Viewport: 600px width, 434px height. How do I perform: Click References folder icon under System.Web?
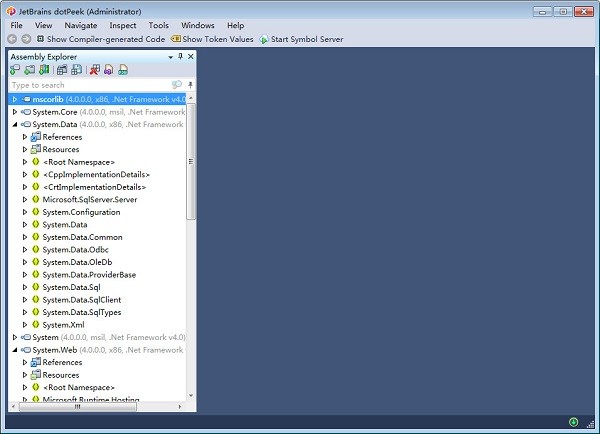coord(36,362)
